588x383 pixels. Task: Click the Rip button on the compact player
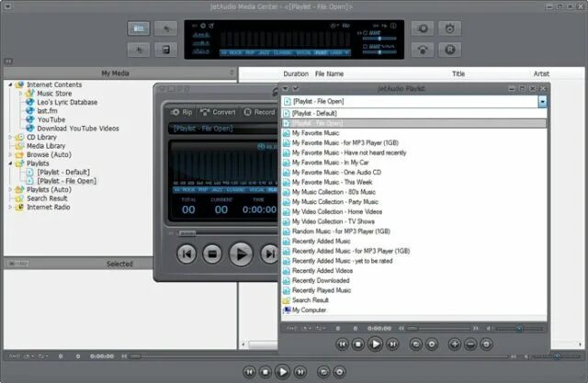[181, 112]
